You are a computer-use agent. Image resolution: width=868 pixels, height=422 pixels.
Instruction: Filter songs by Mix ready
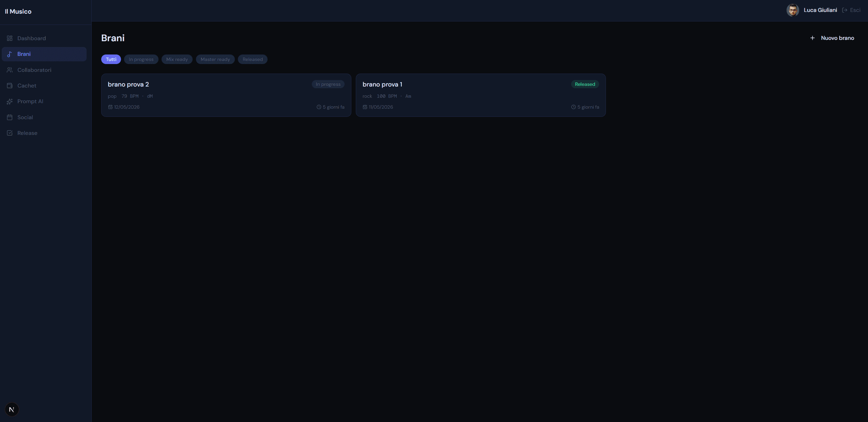(x=177, y=59)
